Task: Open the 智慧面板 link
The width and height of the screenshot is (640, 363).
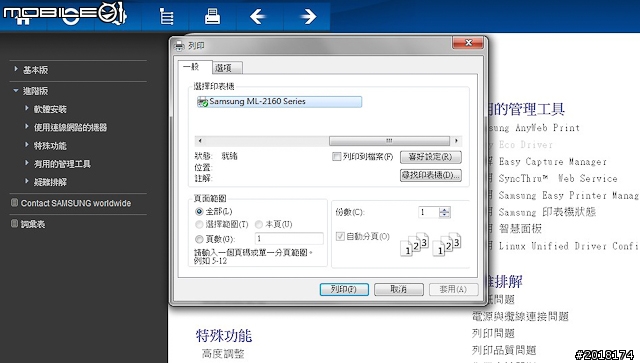Action: 520,229
